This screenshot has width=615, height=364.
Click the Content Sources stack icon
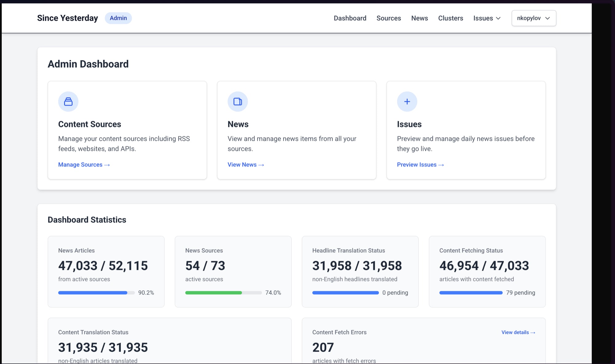coord(68,101)
